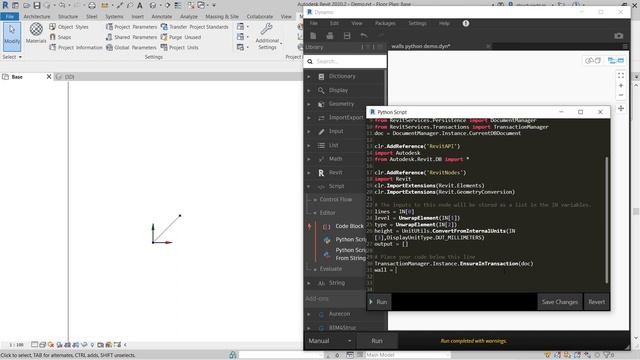Click the Dynamo notification alert icon
Viewport: 640px width, 360px height.
coord(466,23)
